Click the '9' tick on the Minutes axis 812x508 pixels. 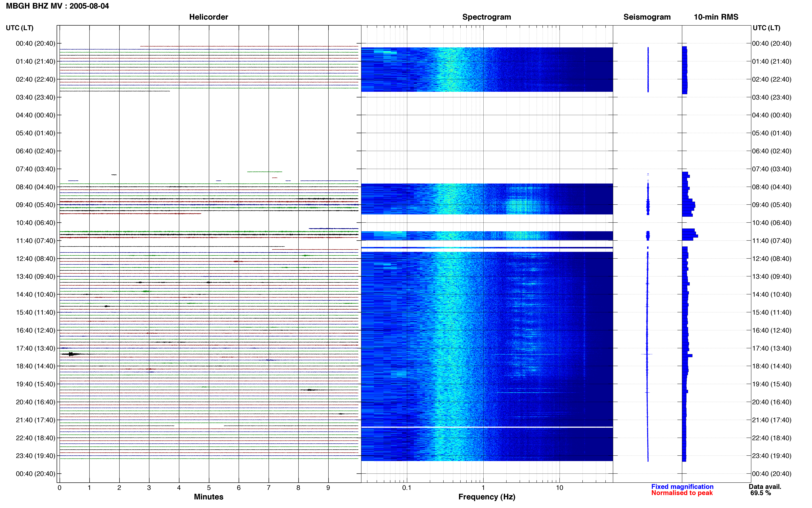[328, 487]
